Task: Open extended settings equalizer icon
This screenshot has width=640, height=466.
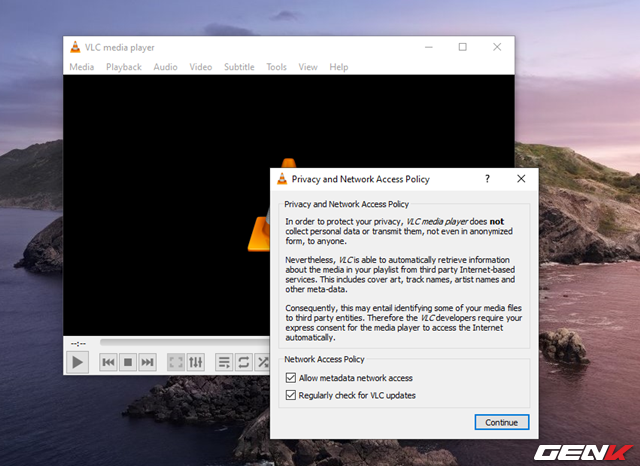Action: (x=196, y=362)
